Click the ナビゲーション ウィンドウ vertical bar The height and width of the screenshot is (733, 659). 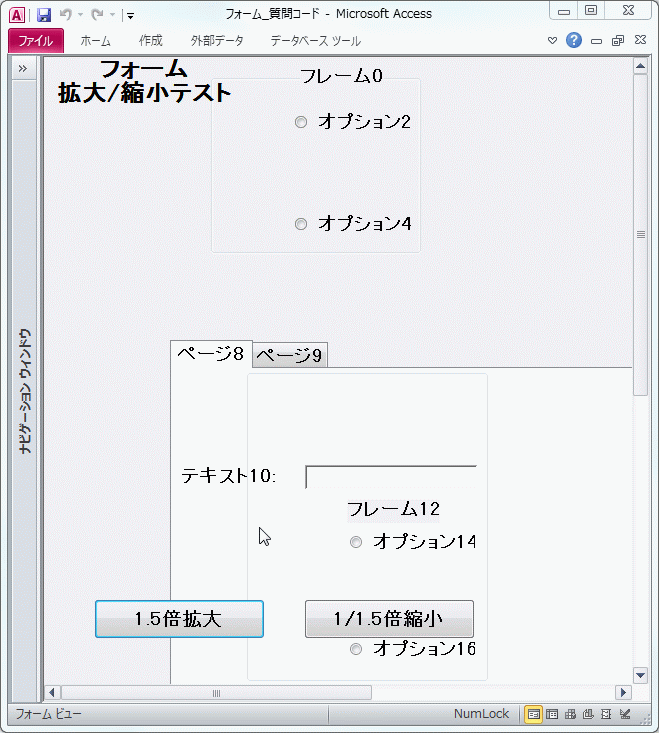click(x=24, y=390)
